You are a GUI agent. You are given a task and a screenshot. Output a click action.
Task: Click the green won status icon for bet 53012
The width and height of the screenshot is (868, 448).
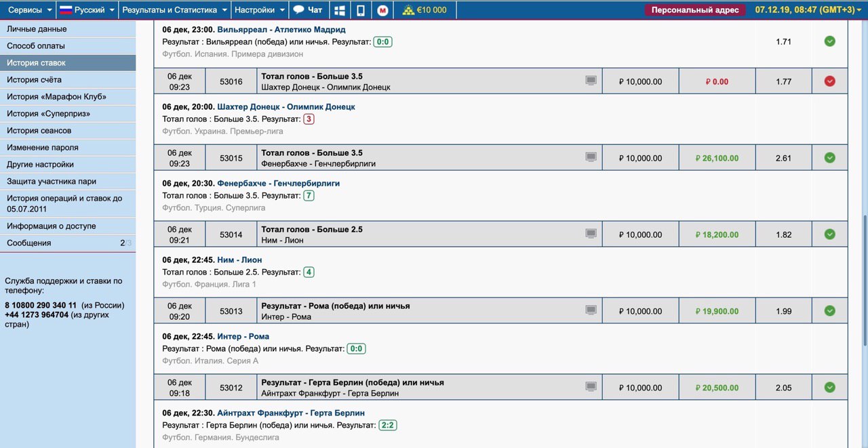click(829, 388)
